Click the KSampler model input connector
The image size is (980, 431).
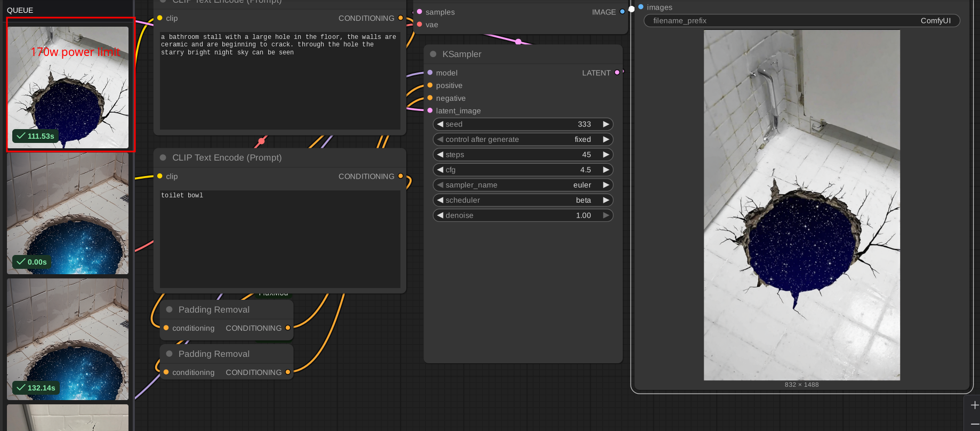(430, 73)
